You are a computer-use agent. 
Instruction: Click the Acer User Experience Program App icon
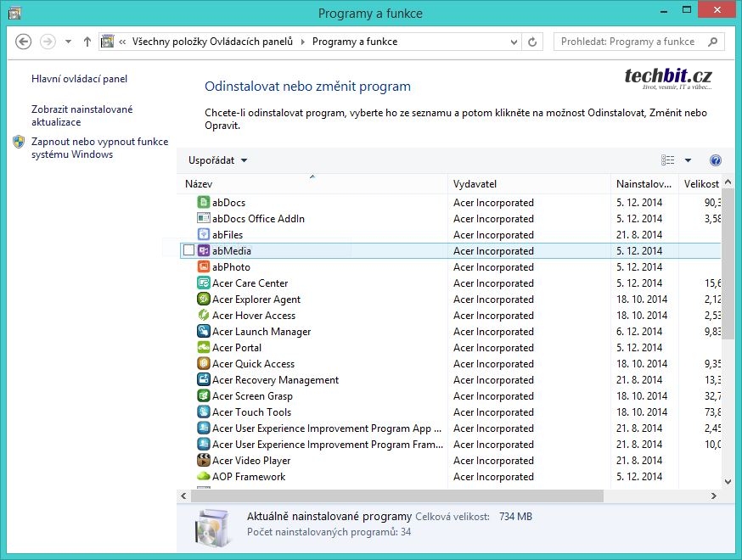point(204,428)
